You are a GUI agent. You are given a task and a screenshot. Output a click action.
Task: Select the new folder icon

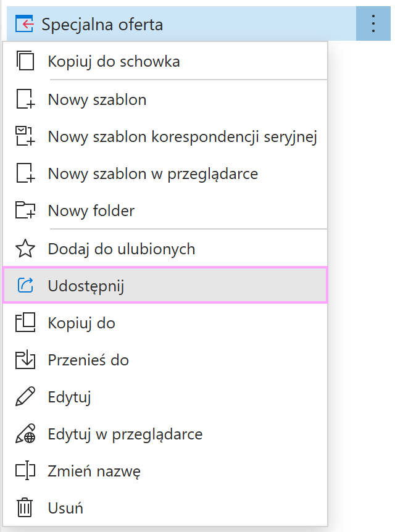point(25,210)
